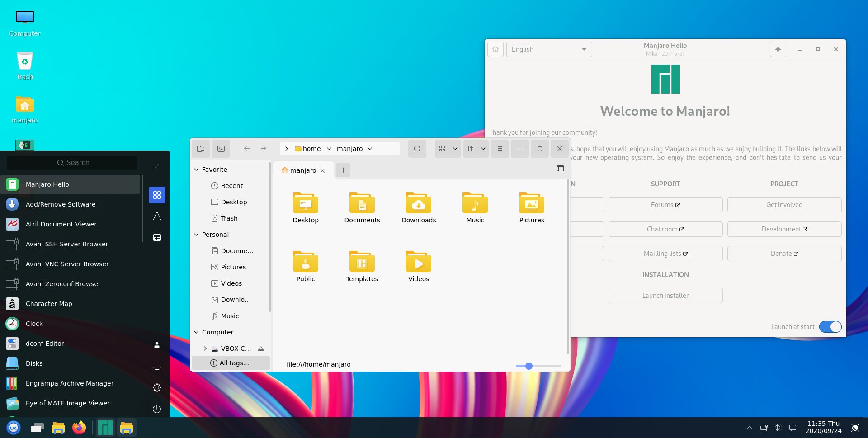Image resolution: width=868 pixels, height=438 pixels.
Task: Select all applications grid view in menu
Action: click(x=157, y=195)
